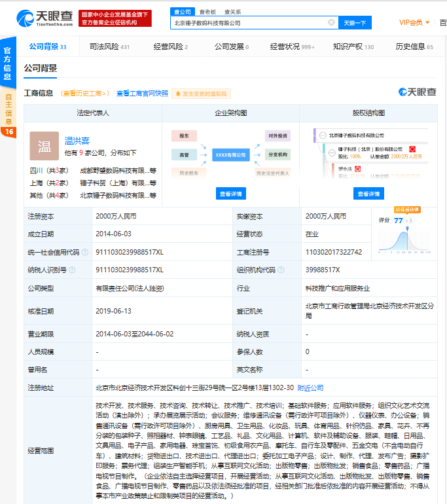Click the 分支机构 box in the structure chart

tap(277, 154)
